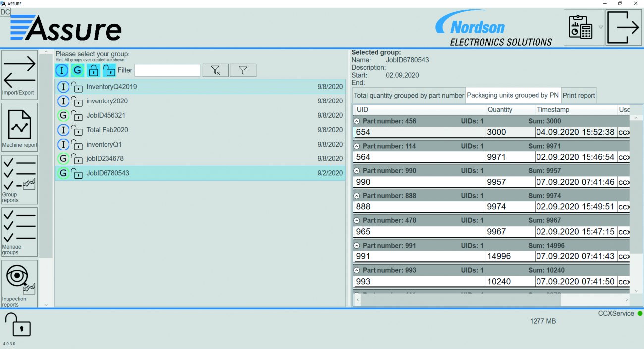The width and height of the screenshot is (644, 349).
Task: Click the lock icon for JobID6780543
Action: (77, 174)
